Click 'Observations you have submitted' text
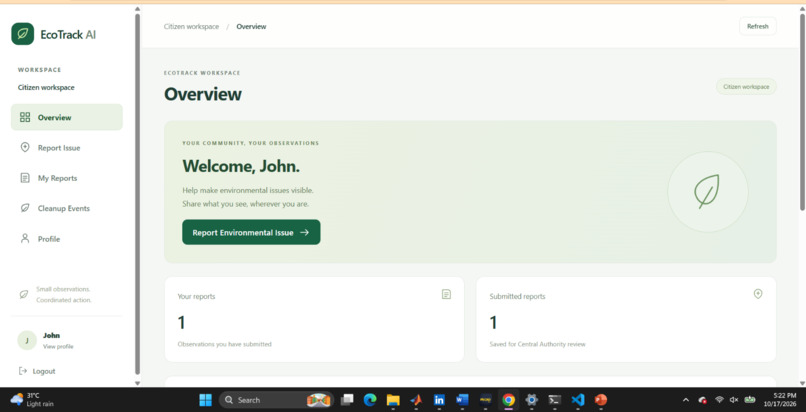The image size is (806, 412). (x=225, y=344)
